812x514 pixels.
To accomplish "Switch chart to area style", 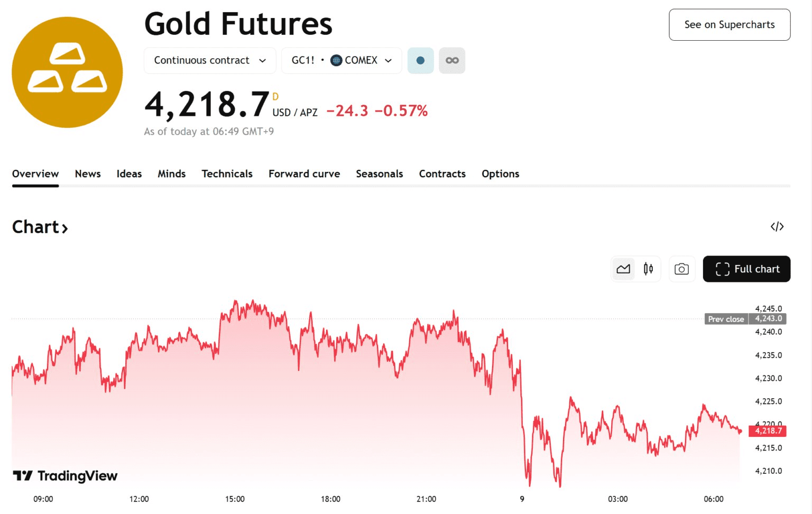I will pos(623,269).
